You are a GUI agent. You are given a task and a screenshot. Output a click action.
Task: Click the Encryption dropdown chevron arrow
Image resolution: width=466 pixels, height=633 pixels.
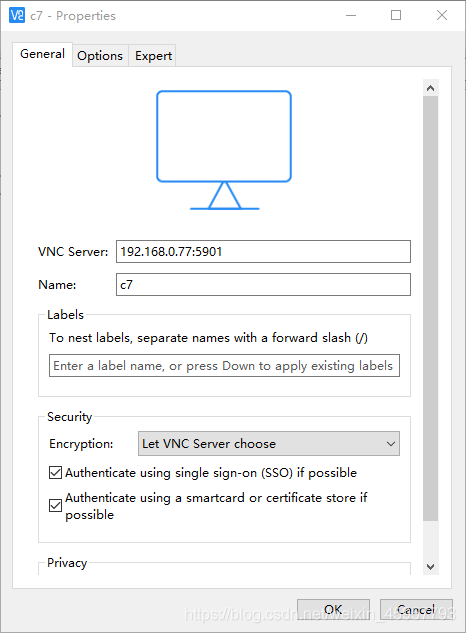point(390,444)
